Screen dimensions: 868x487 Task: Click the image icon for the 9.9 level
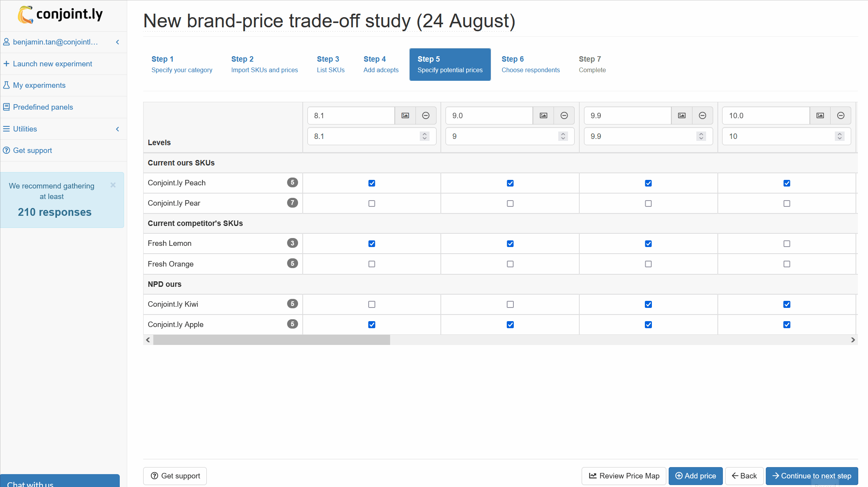682,116
